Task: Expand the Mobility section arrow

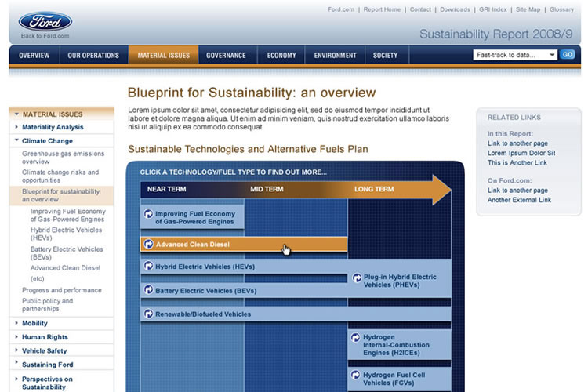Action: click(16, 322)
